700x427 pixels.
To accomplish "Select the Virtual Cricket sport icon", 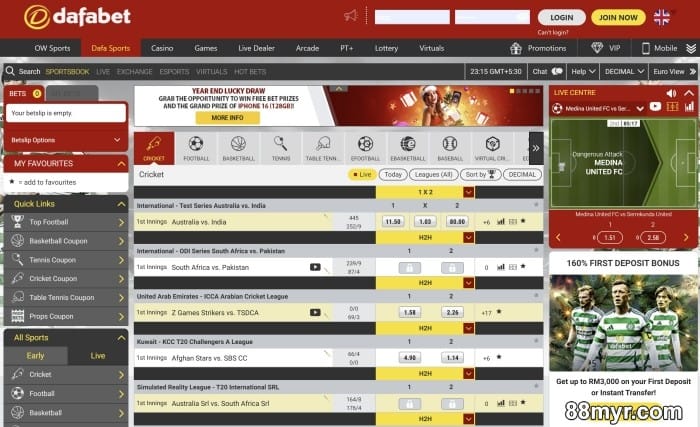I will [x=492, y=148].
